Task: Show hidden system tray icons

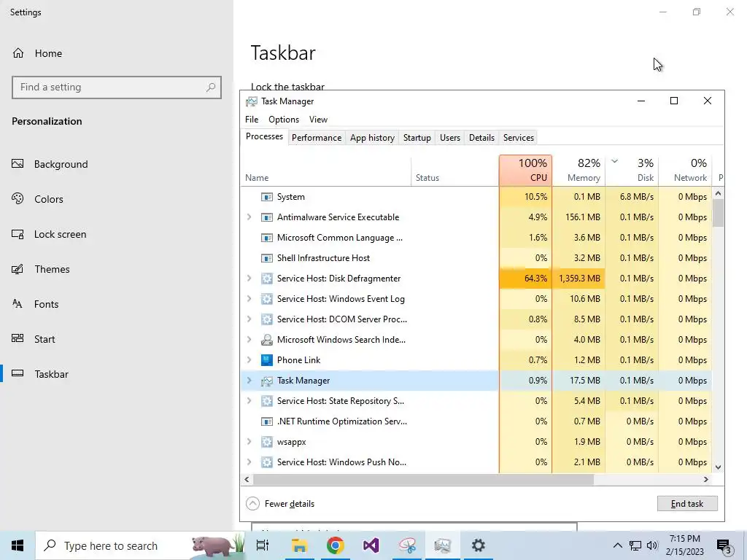Action: (x=617, y=545)
